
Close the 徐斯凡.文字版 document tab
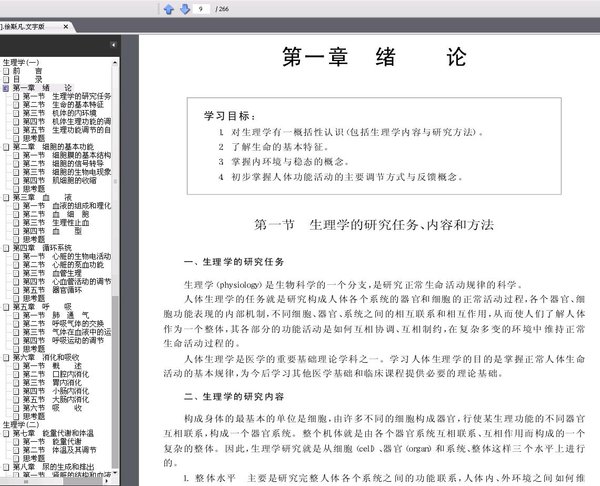click(x=66, y=26)
